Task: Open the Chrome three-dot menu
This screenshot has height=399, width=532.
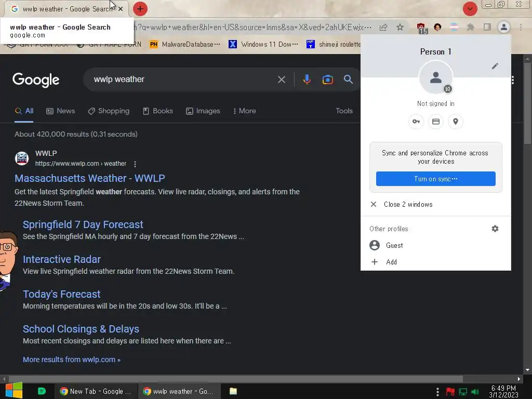Action: [521, 27]
